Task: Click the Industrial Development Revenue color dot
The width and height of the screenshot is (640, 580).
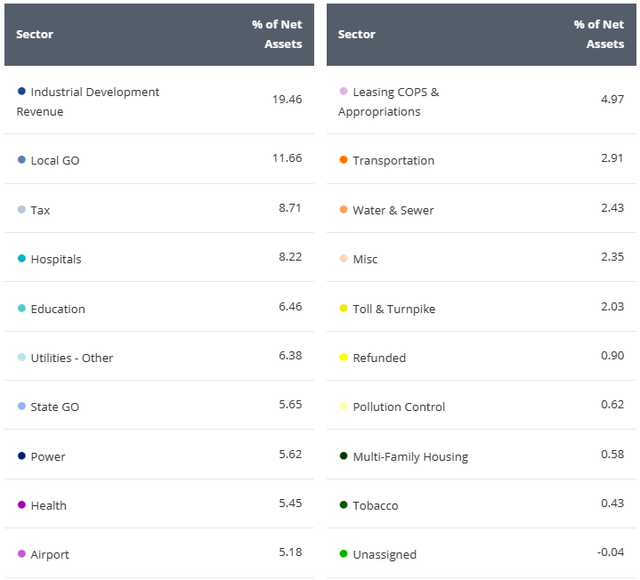Action: point(22,92)
